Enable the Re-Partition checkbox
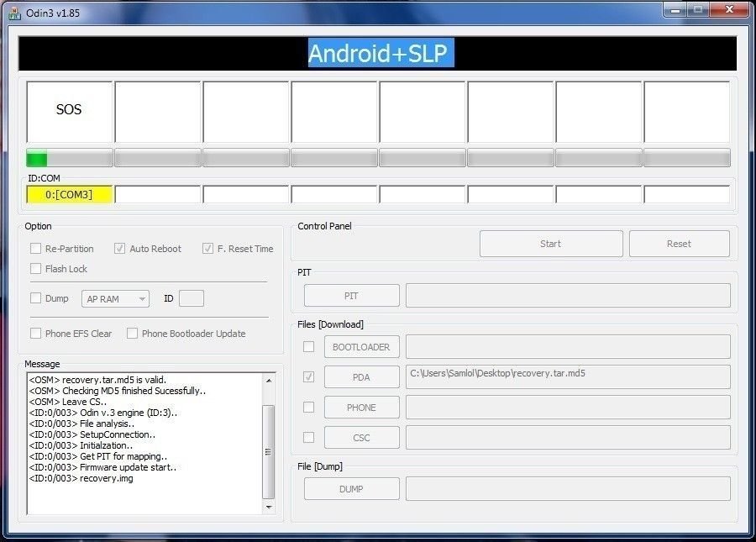Image resolution: width=756 pixels, height=542 pixels. tap(35, 249)
